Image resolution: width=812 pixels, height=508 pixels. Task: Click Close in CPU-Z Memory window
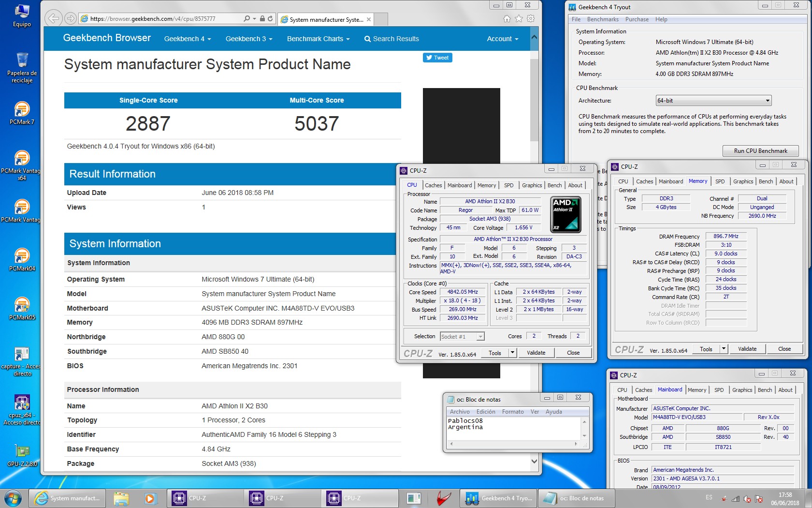784,349
